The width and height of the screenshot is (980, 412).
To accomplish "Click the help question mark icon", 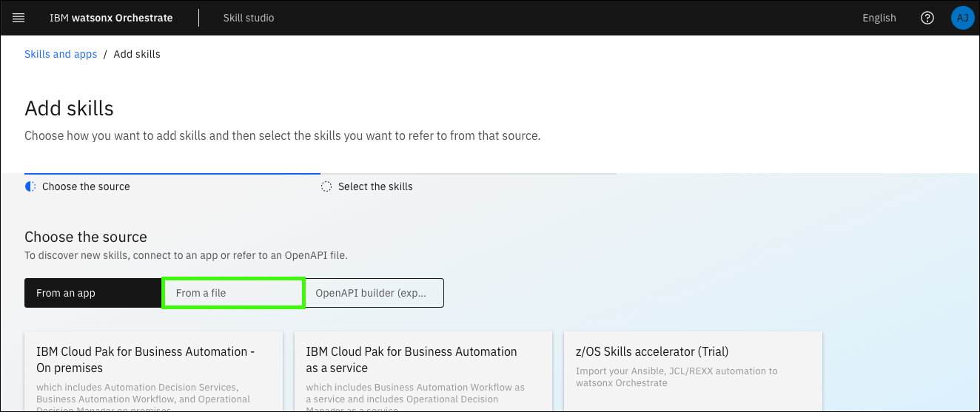I will pos(927,18).
